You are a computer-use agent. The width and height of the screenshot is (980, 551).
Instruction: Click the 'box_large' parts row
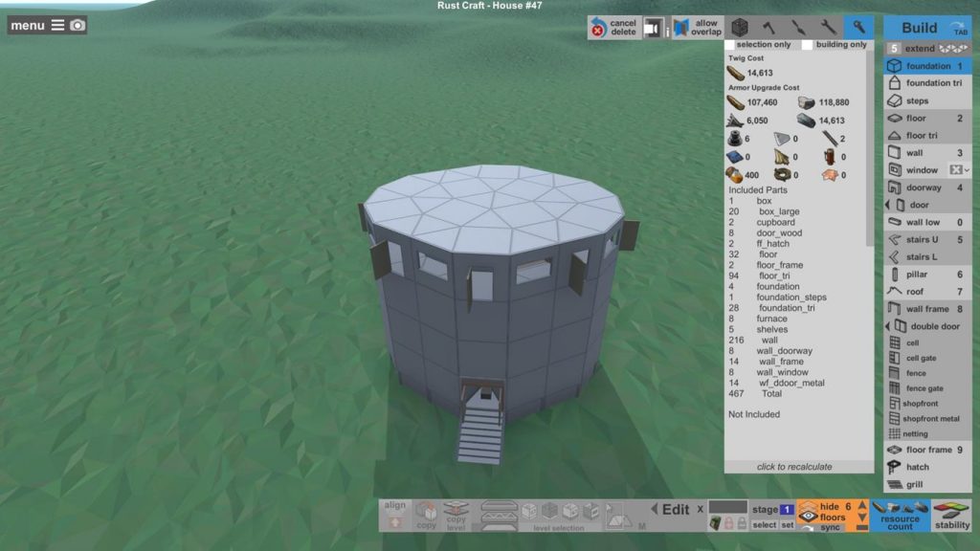pos(765,211)
